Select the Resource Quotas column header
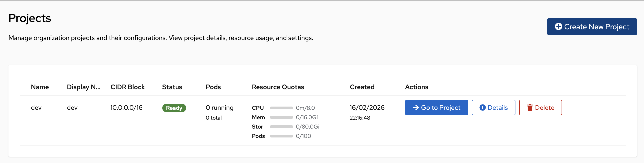Screen dimensions: 644x163 pos(278,87)
